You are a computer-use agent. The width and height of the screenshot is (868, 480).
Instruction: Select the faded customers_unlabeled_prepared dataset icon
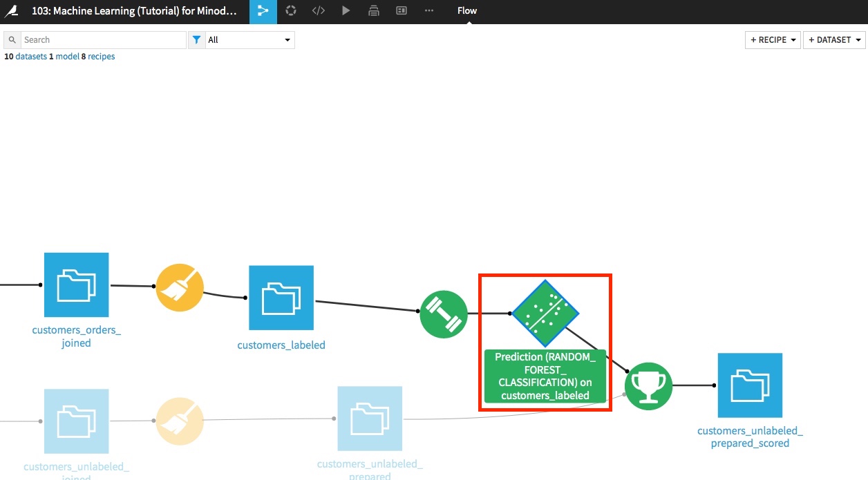370,419
